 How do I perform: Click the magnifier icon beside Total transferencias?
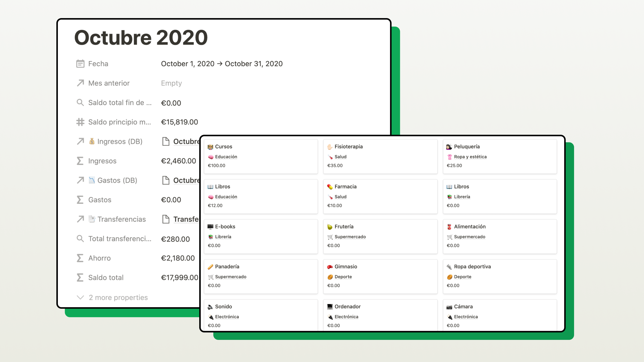(80, 239)
